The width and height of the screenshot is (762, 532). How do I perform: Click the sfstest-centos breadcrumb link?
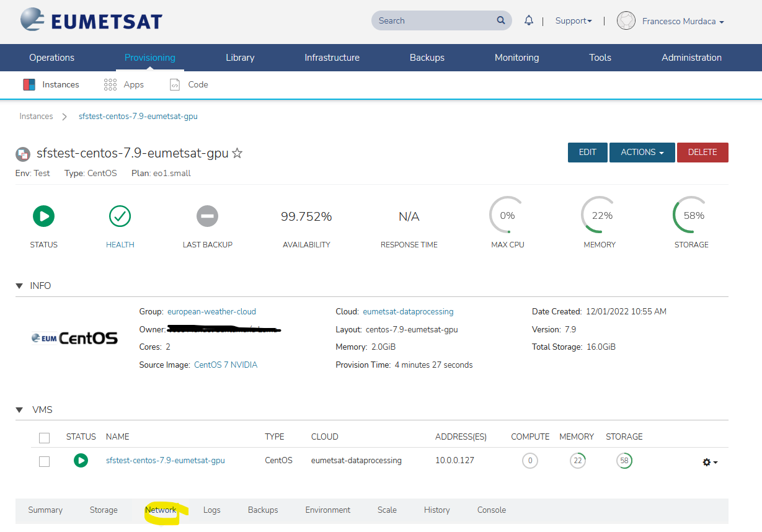[138, 117]
